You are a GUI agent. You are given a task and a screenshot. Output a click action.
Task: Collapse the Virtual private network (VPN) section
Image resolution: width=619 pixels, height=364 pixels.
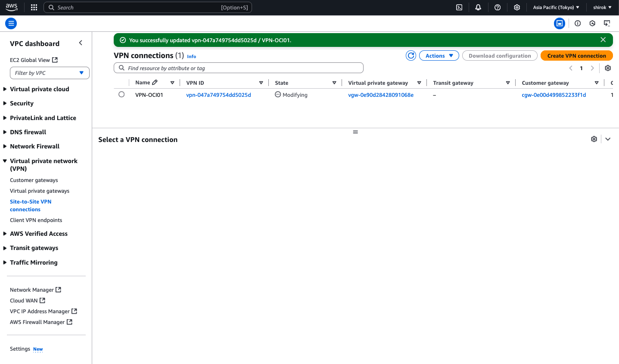4,161
